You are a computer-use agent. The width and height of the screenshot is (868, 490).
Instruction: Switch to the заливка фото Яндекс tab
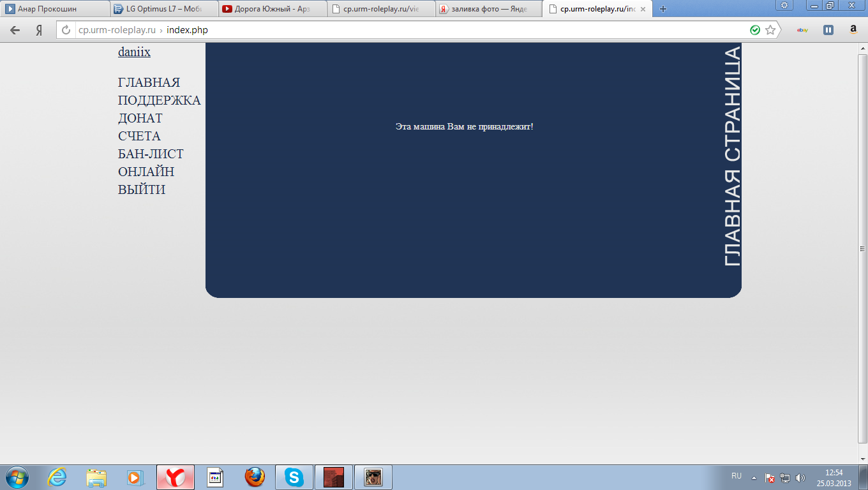pos(490,9)
